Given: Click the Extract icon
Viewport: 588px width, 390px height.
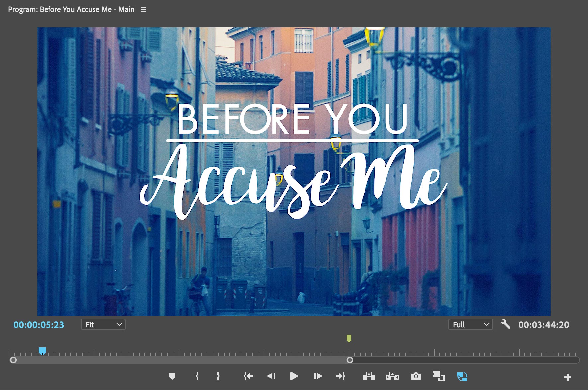Looking at the screenshot, I should point(392,376).
